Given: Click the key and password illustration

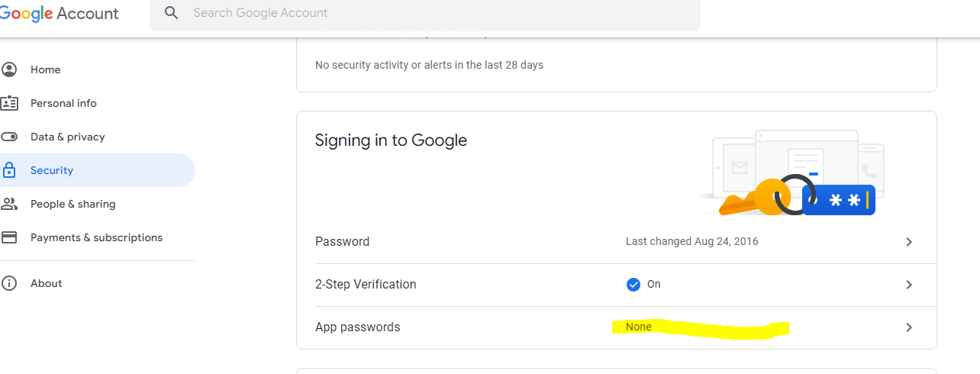Looking at the screenshot, I should coord(791,173).
